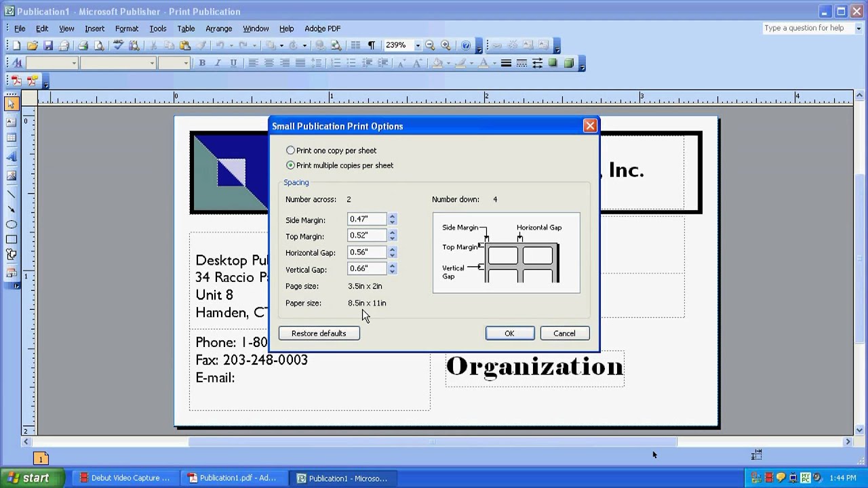The height and width of the screenshot is (488, 868).
Task: Click the Italic formatting icon
Action: click(x=217, y=63)
